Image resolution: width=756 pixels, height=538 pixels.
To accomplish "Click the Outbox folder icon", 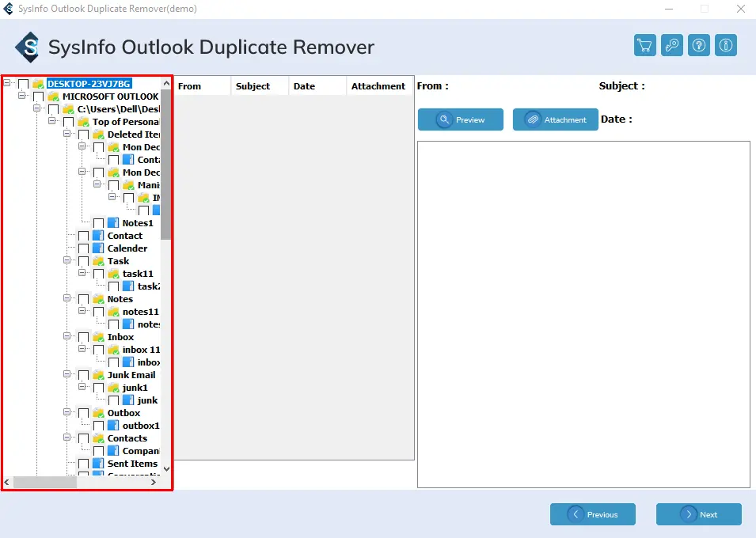I will (x=98, y=413).
